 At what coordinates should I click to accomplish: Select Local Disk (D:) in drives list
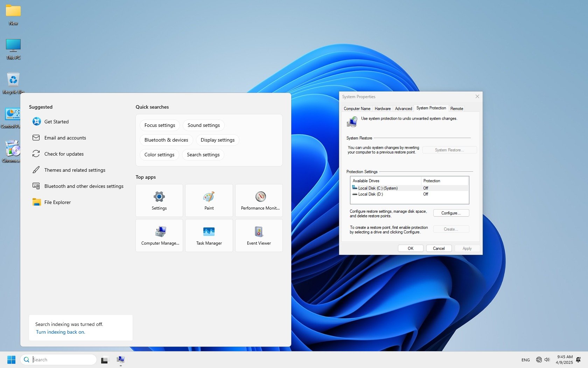click(370, 194)
